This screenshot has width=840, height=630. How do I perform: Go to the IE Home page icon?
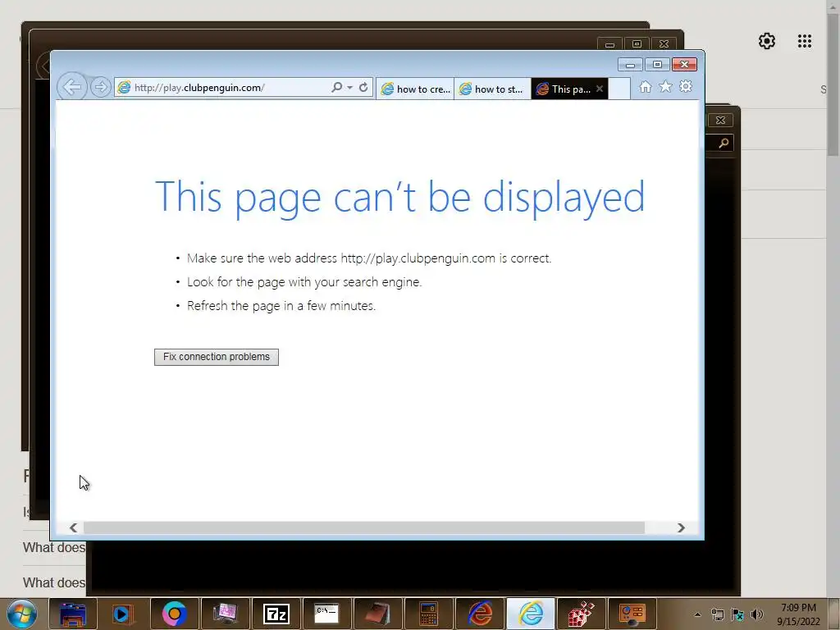pyautogui.click(x=646, y=87)
